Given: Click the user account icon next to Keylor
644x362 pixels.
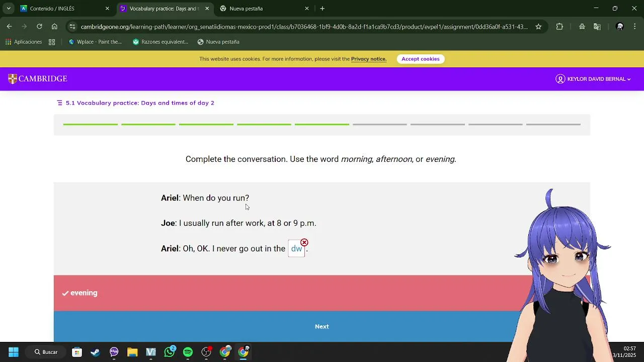Looking at the screenshot, I should coord(560,79).
